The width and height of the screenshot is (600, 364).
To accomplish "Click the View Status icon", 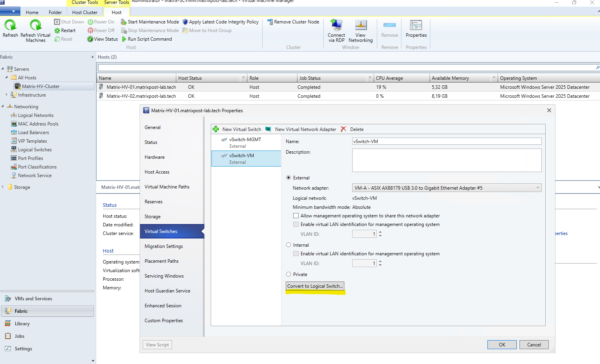I will pyautogui.click(x=90, y=39).
